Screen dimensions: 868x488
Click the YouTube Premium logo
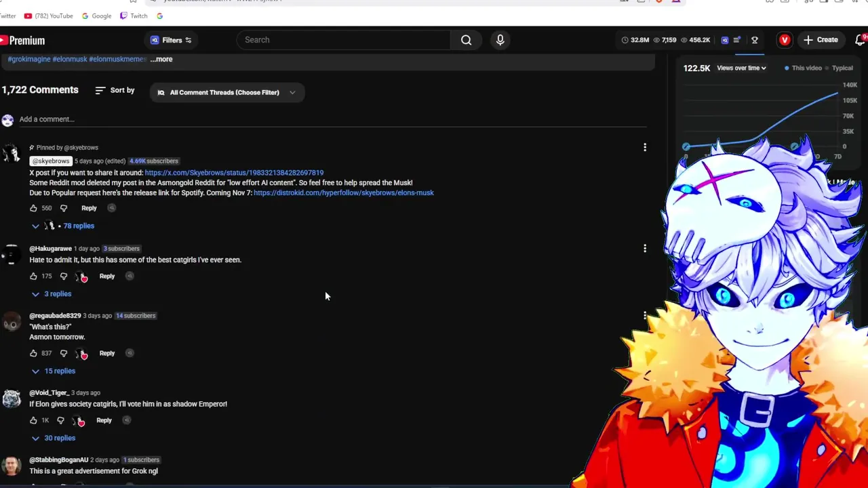(x=22, y=41)
